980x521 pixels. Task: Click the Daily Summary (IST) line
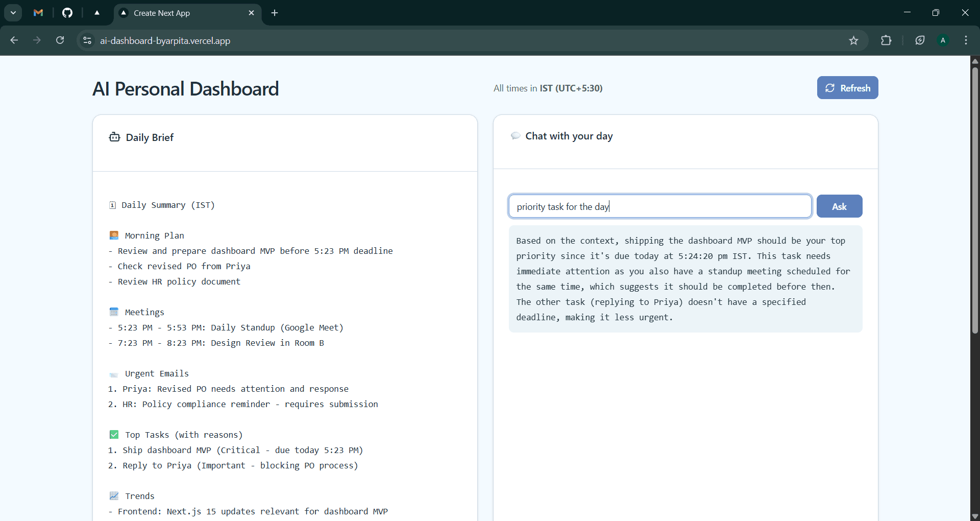point(162,205)
